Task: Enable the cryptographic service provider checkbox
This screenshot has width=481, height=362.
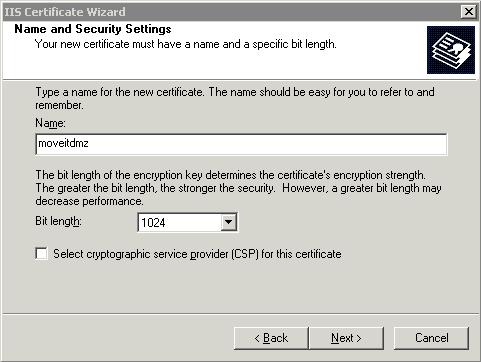Action: click(41, 254)
